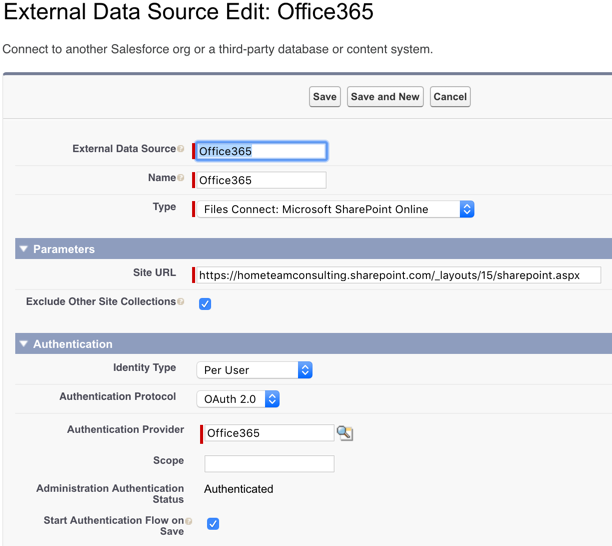Click the Cancel button
This screenshot has height=546, width=612.
[450, 96]
